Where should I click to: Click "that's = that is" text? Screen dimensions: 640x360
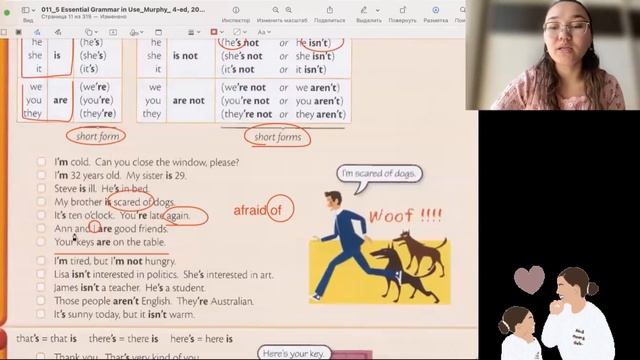click(47, 339)
